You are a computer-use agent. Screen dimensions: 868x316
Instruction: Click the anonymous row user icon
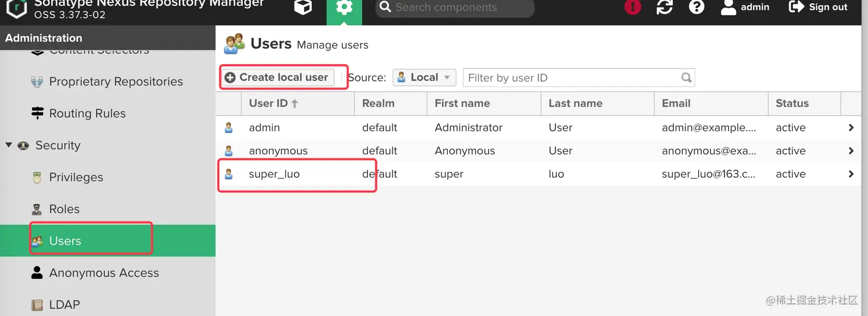(x=228, y=151)
